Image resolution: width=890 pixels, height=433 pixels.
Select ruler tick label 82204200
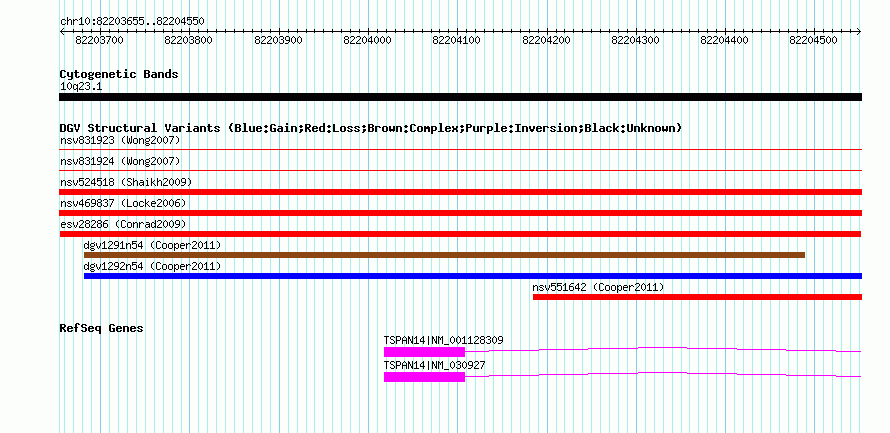545,40
